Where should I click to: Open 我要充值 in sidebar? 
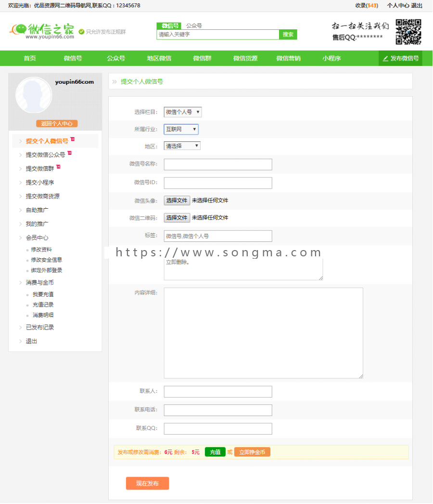coord(43,294)
